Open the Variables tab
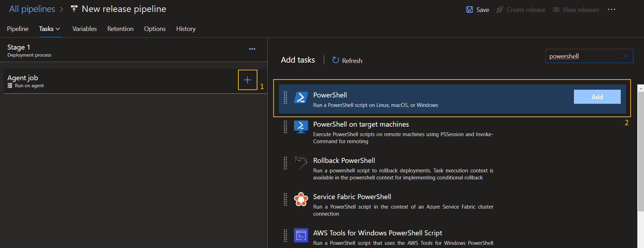 pos(85,29)
